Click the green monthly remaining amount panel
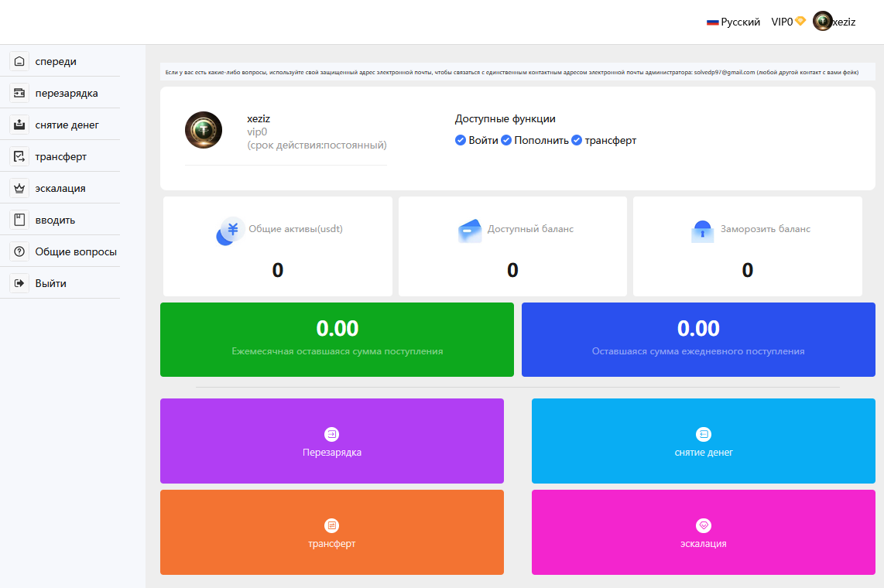884x588 pixels. [x=337, y=340]
